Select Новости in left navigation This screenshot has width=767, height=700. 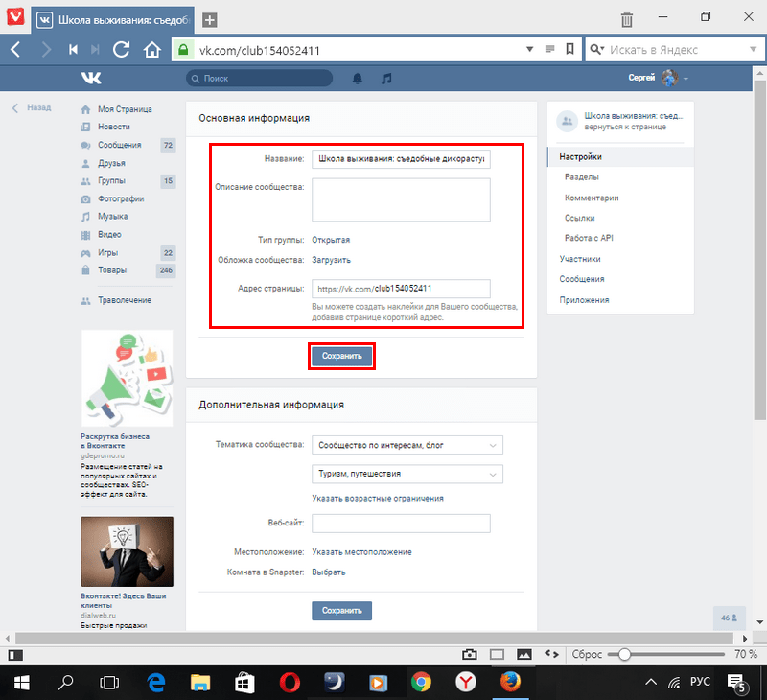pos(114,127)
